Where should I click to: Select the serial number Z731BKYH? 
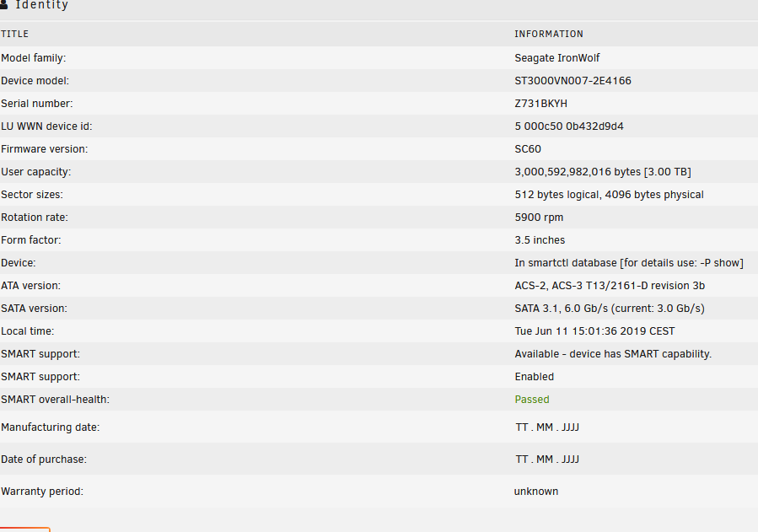(x=541, y=104)
